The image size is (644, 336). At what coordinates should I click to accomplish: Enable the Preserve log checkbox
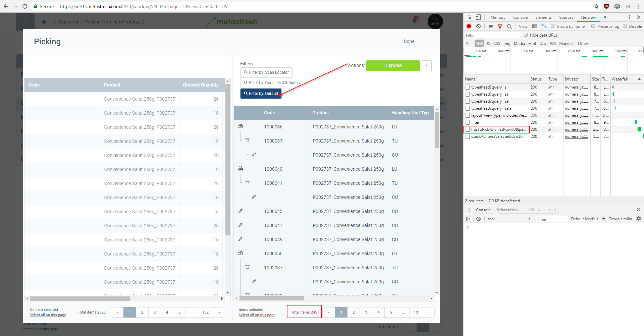click(x=592, y=26)
